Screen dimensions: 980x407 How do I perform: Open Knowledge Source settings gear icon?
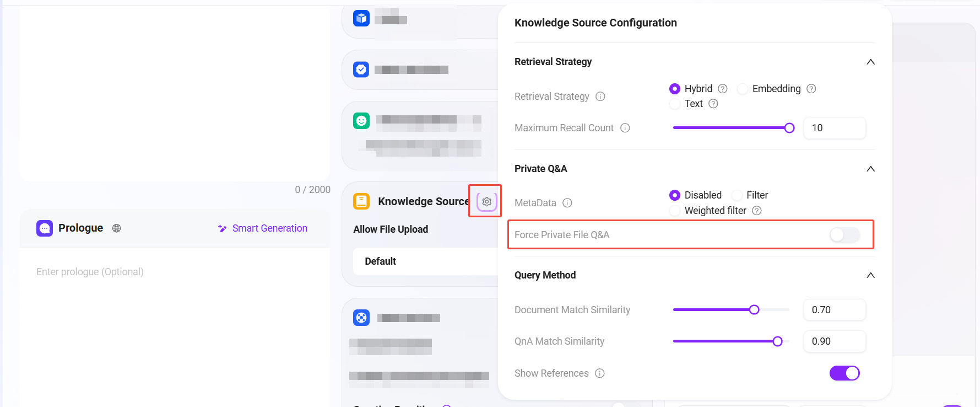coord(486,202)
